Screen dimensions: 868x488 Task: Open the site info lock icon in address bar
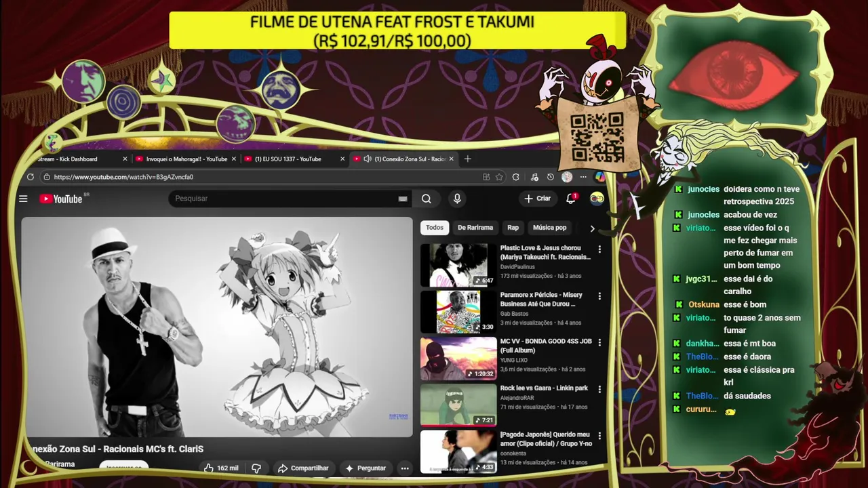pyautogui.click(x=46, y=177)
